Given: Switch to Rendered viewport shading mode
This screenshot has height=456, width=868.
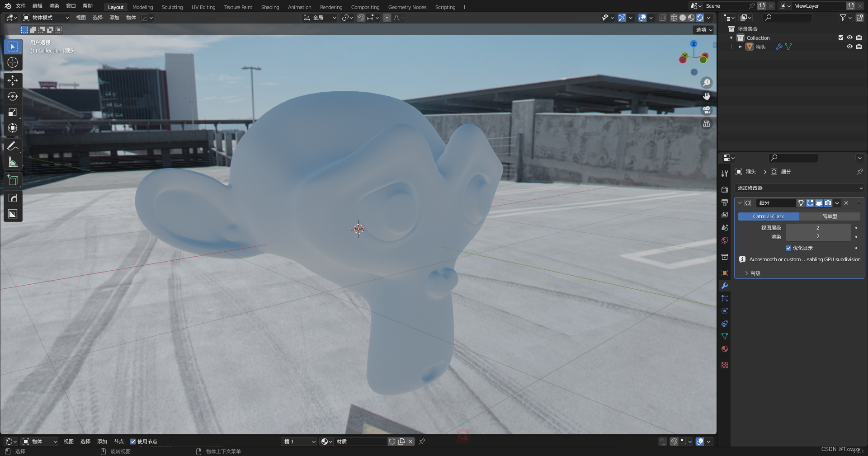Looking at the screenshot, I should pyautogui.click(x=700, y=18).
